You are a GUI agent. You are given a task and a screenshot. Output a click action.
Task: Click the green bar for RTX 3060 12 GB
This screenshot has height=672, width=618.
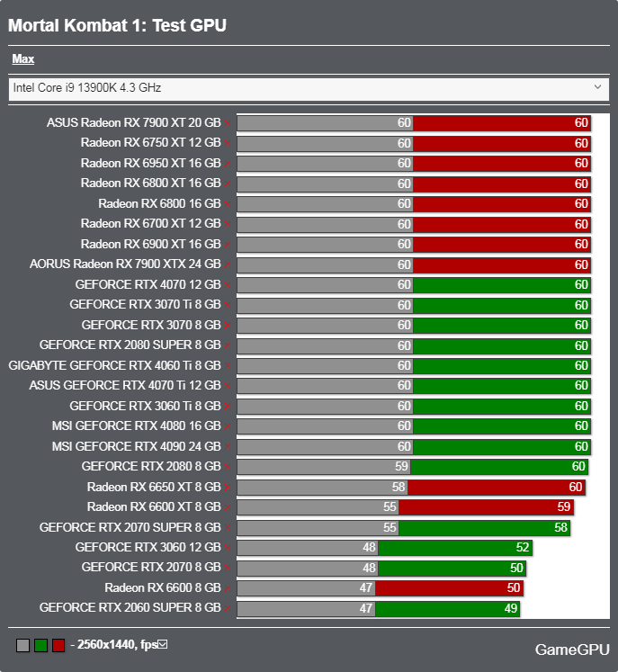455,548
